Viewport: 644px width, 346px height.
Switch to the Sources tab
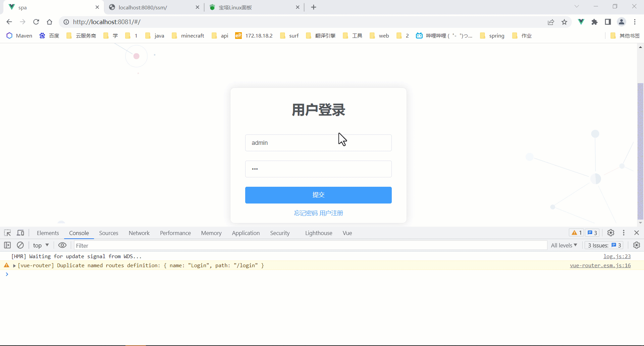point(109,233)
